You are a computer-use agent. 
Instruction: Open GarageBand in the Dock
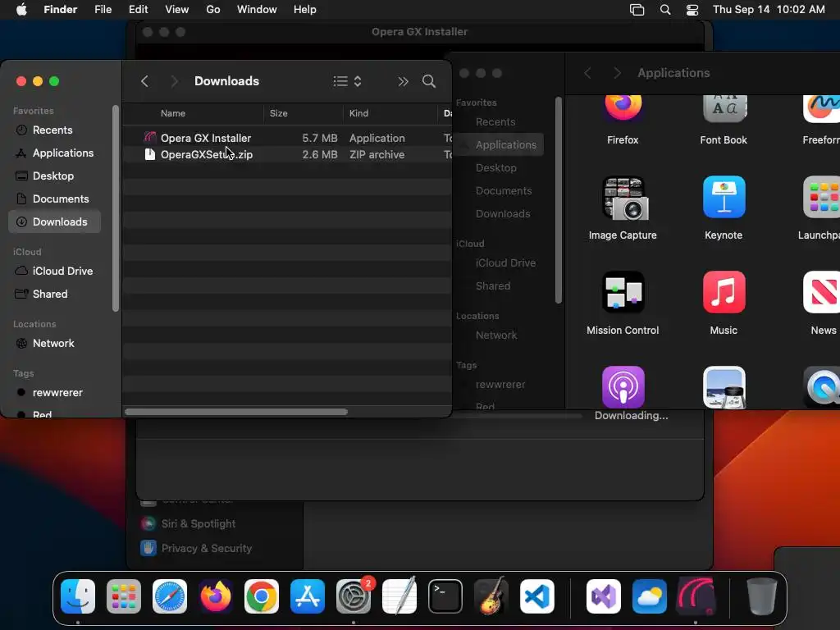(x=491, y=596)
